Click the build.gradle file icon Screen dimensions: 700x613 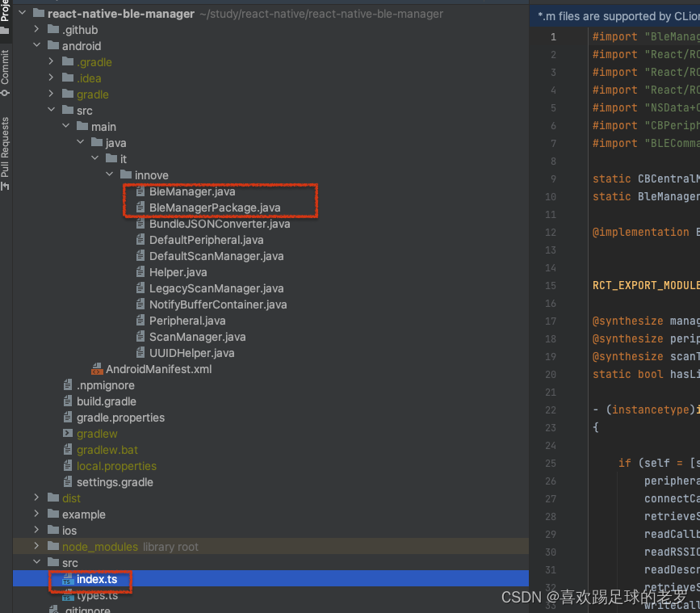[x=68, y=401]
